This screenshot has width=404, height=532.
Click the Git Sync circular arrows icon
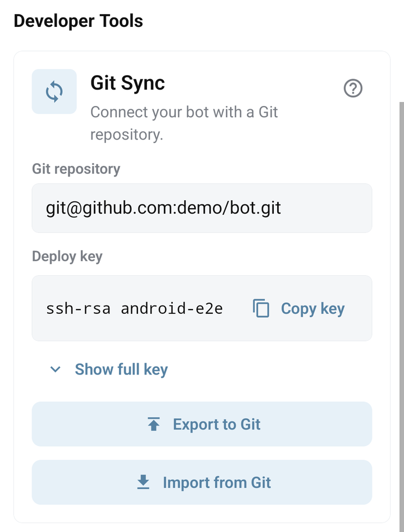pos(54,91)
